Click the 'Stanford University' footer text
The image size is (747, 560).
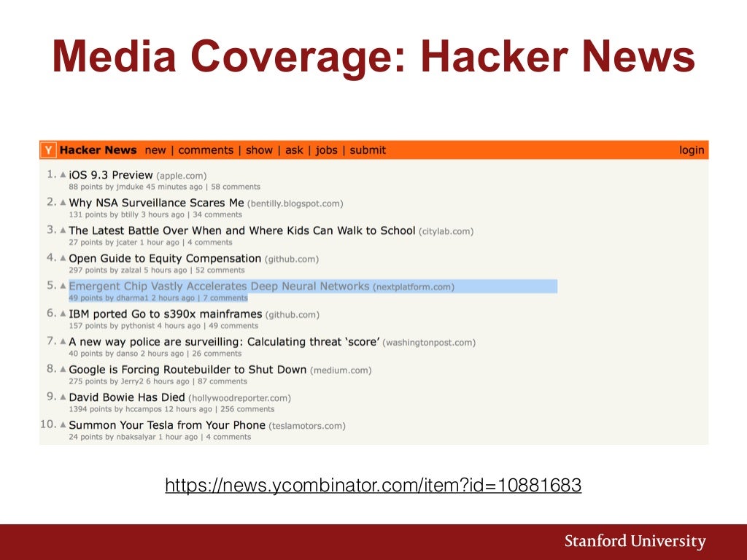(x=635, y=542)
